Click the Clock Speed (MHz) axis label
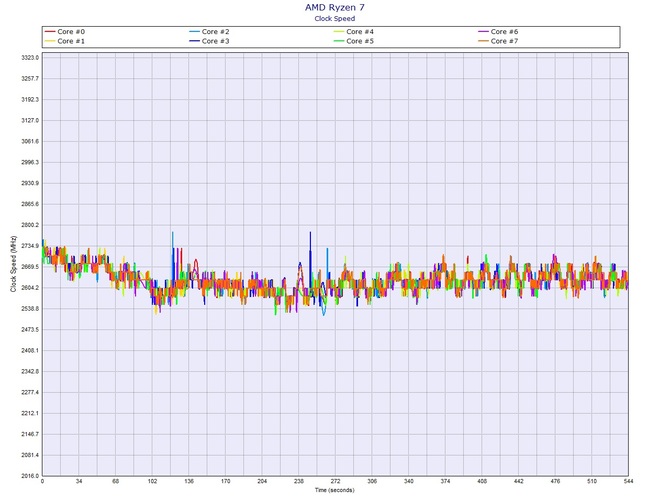This screenshot has height=502, width=670. click(x=13, y=264)
